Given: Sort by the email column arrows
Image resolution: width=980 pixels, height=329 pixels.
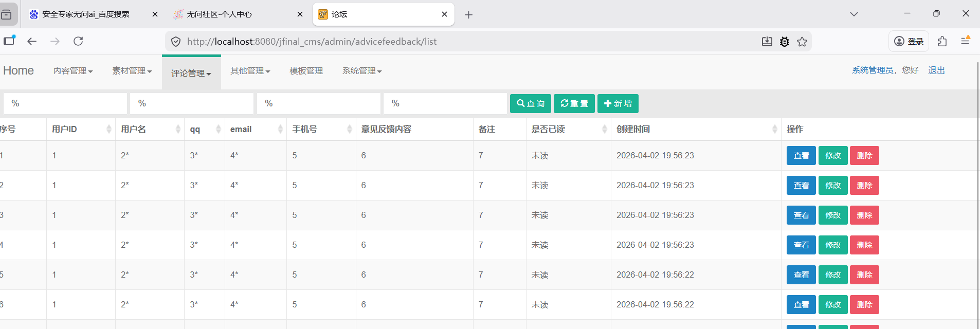Looking at the screenshot, I should click(x=280, y=129).
